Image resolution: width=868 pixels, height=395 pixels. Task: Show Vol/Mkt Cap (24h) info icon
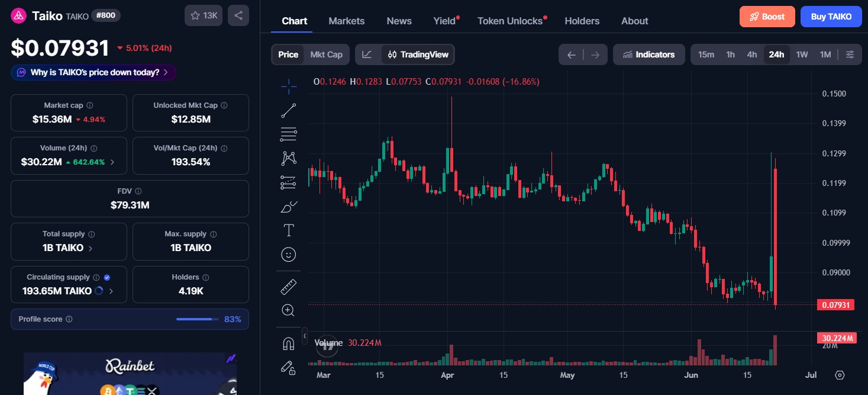[x=224, y=148]
